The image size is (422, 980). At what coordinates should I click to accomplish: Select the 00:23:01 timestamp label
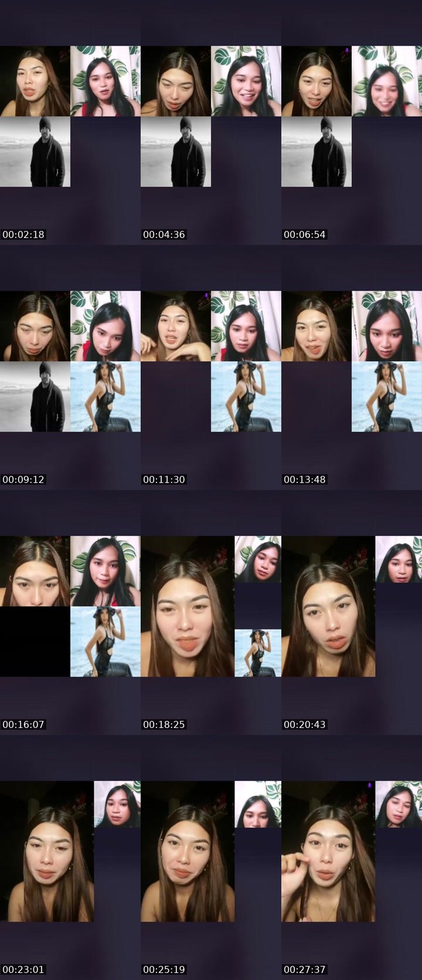click(x=23, y=969)
